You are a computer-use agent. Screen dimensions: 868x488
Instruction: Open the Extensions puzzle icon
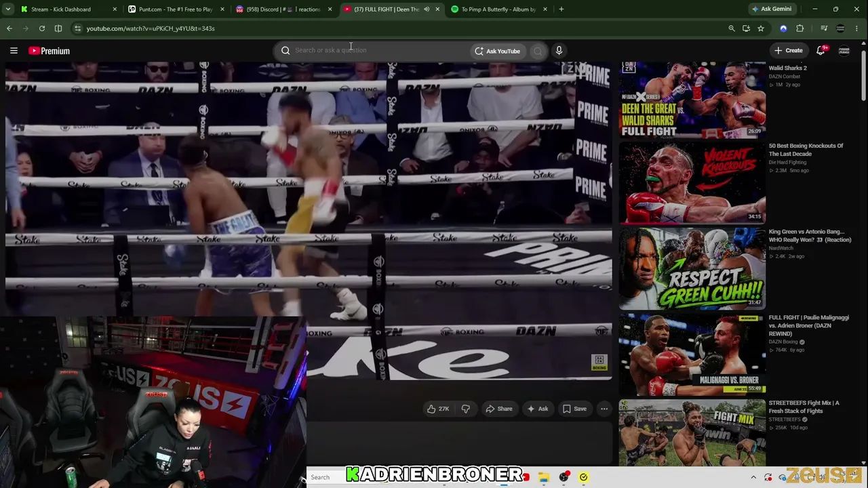pos(800,28)
